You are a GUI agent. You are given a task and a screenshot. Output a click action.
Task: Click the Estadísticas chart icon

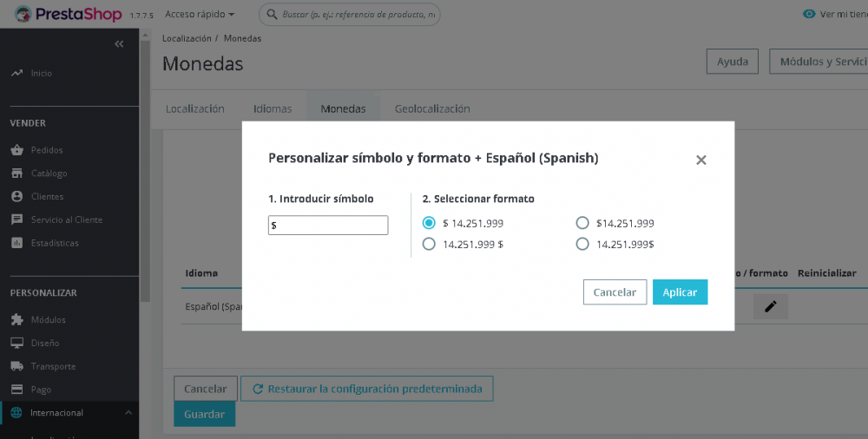16,244
